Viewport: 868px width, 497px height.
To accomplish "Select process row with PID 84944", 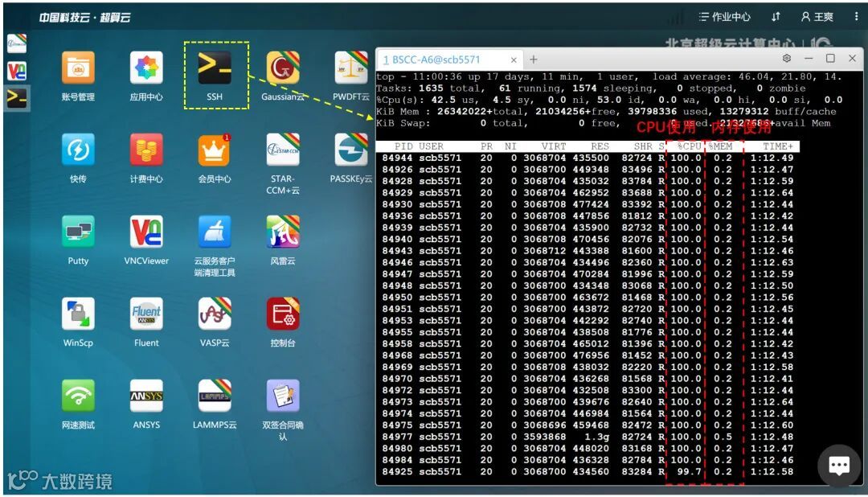I will click(x=588, y=158).
